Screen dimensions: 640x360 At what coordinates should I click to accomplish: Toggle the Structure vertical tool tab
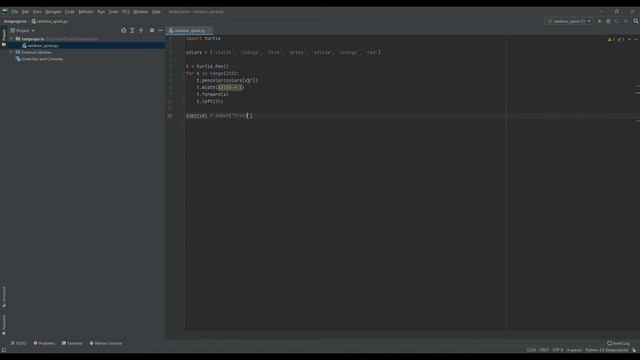coord(4,297)
